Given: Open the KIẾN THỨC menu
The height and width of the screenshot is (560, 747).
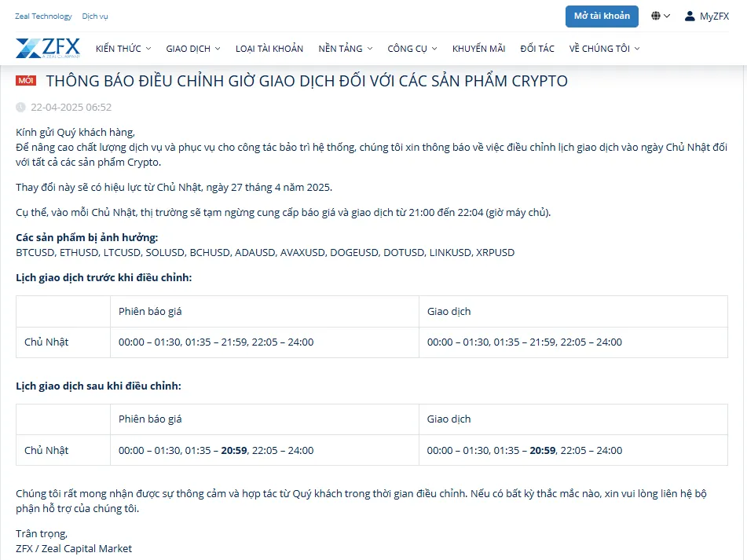Looking at the screenshot, I should click(x=123, y=49).
